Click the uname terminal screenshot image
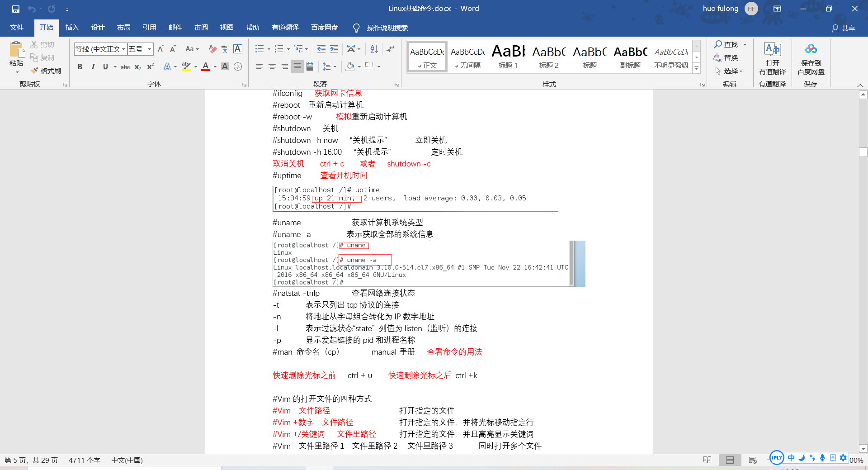This screenshot has height=470, width=868. tap(429, 263)
